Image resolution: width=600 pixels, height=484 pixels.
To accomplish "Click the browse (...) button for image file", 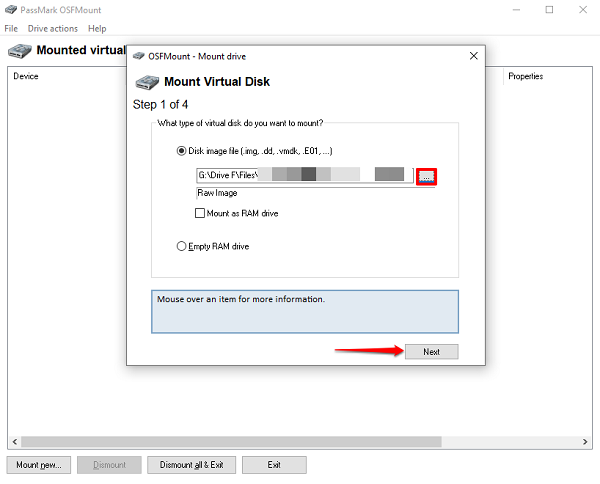I will [426, 176].
